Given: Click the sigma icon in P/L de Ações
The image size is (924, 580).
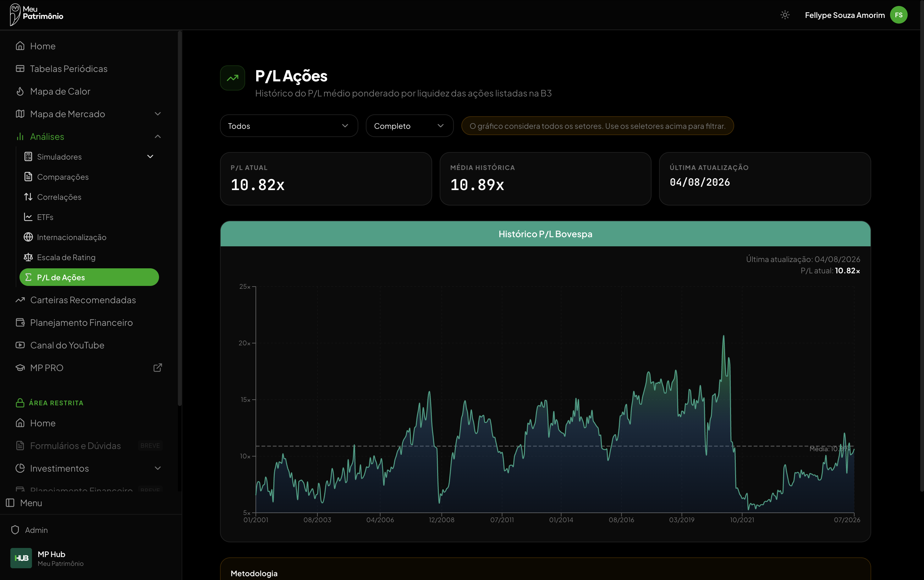Looking at the screenshot, I should (28, 277).
